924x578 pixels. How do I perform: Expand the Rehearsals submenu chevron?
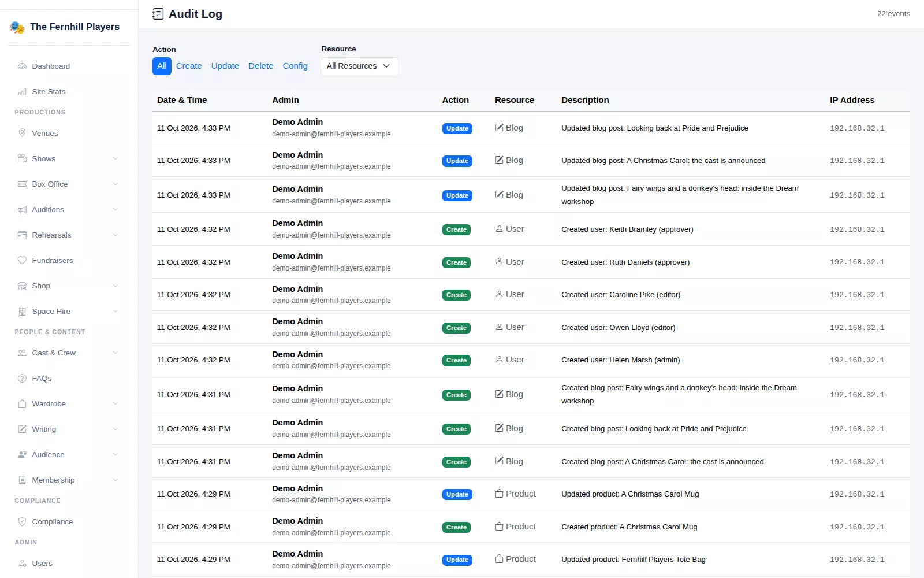(x=115, y=235)
